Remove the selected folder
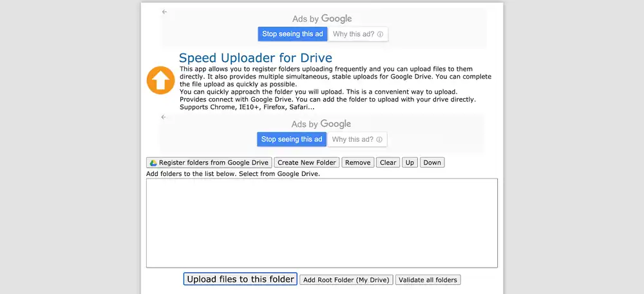Viewport: 644px width, 294px height. point(357,162)
